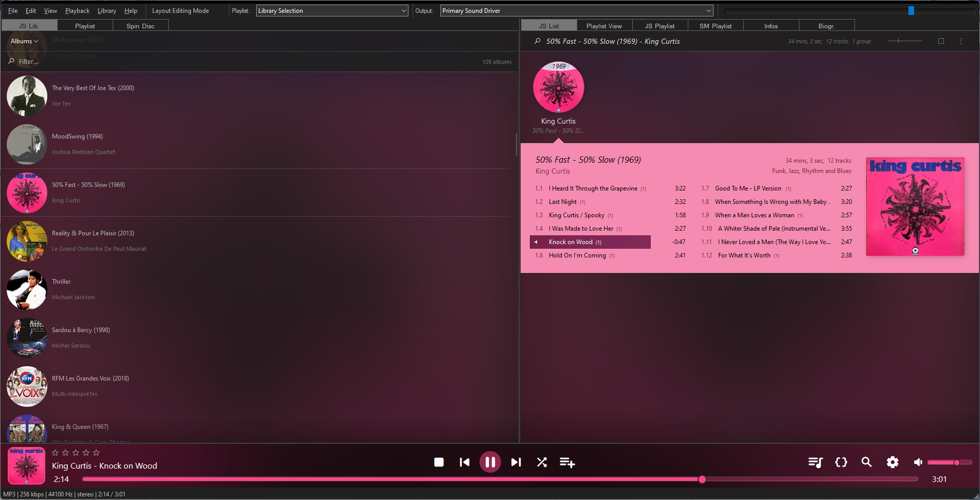Play track Hold On I'm Coming

point(610,255)
